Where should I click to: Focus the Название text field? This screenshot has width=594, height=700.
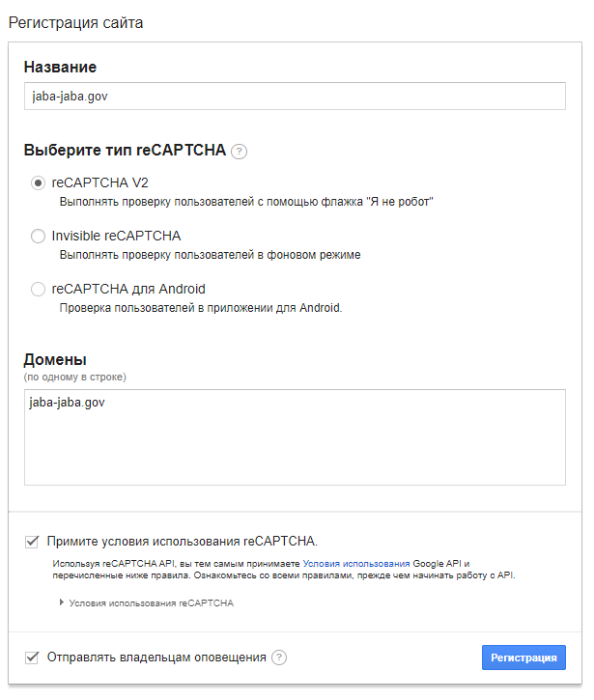tap(295, 97)
